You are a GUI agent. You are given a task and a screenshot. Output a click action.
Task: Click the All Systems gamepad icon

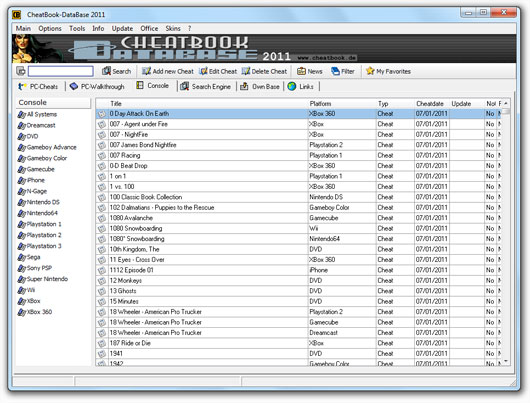coord(22,115)
